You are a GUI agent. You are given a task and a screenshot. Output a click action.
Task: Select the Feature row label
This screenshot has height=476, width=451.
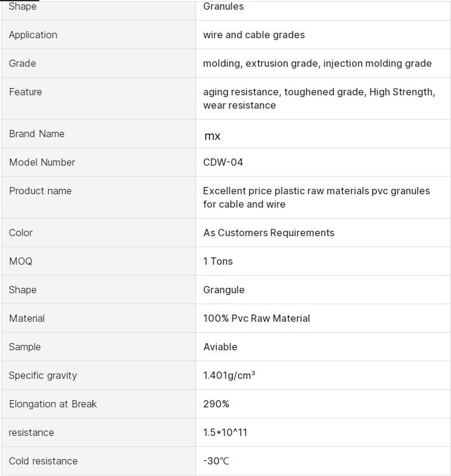(x=25, y=92)
